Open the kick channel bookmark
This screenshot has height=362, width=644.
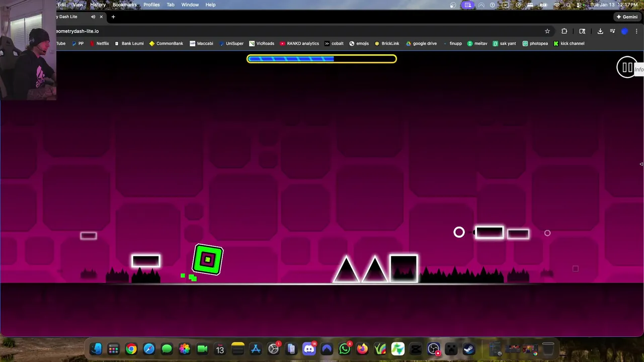click(569, 43)
